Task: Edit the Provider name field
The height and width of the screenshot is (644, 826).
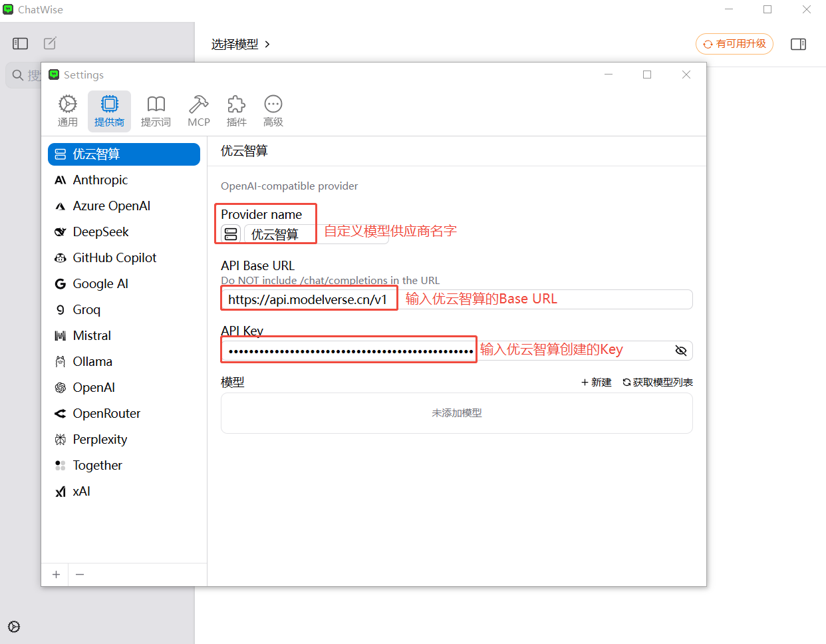Action: 317,234
